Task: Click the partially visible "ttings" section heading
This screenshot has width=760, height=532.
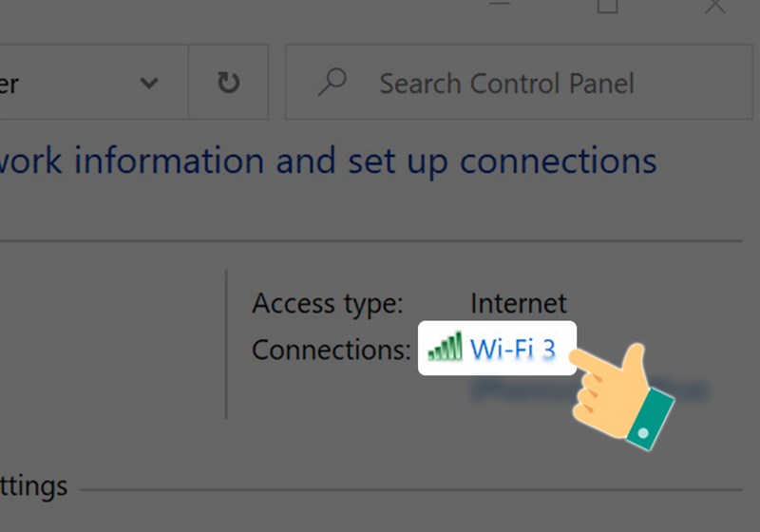Action: click(34, 487)
